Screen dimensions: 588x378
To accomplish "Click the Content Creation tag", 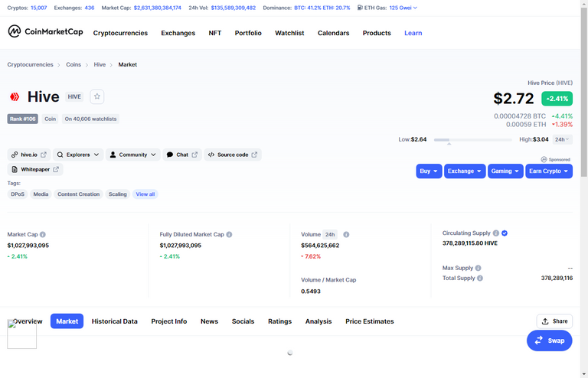I will click(x=78, y=194).
